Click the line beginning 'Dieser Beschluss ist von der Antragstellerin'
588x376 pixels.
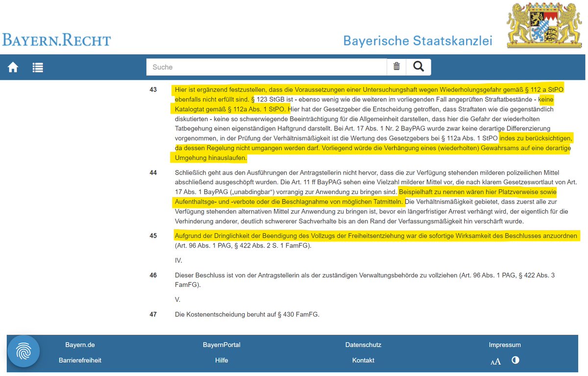[x=365, y=276]
